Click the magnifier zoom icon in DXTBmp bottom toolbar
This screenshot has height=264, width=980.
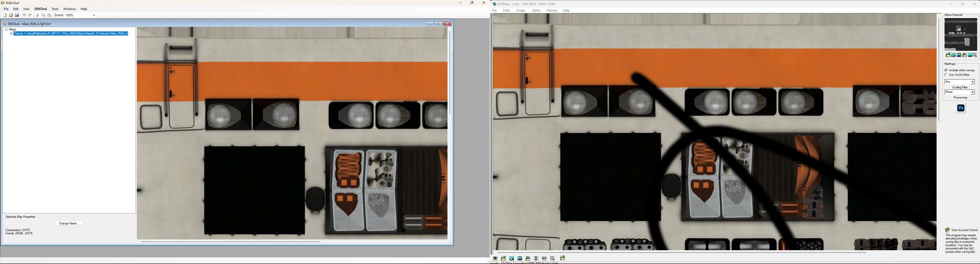552,258
